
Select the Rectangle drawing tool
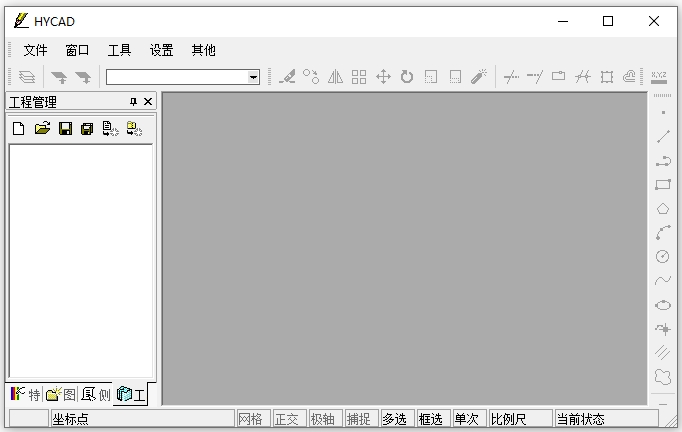coord(663,185)
